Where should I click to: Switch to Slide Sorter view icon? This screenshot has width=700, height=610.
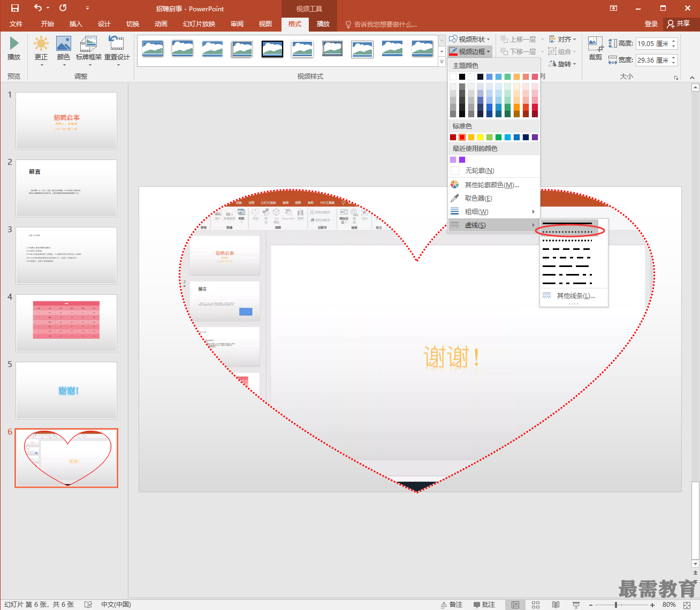coord(536,605)
